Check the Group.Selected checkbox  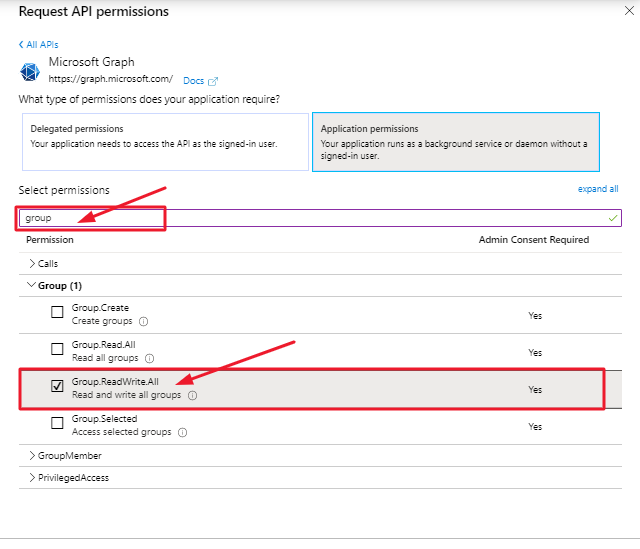[x=57, y=422]
